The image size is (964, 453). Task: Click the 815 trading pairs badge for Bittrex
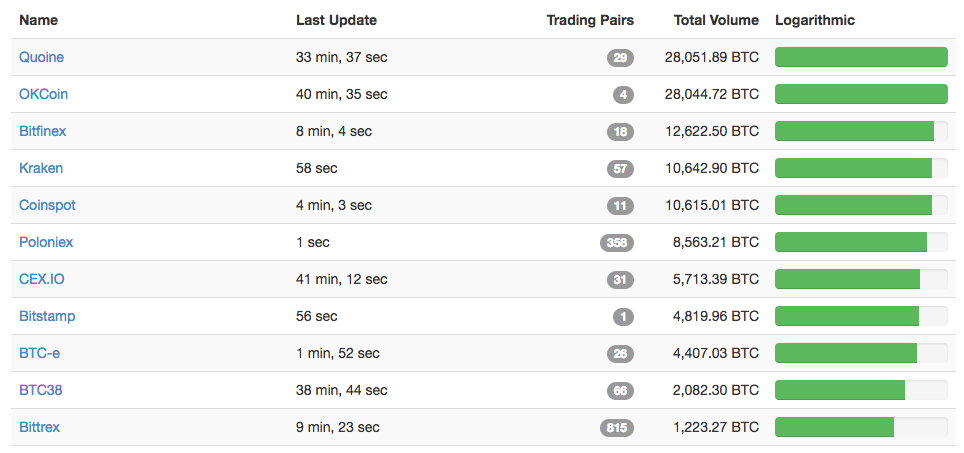point(617,427)
